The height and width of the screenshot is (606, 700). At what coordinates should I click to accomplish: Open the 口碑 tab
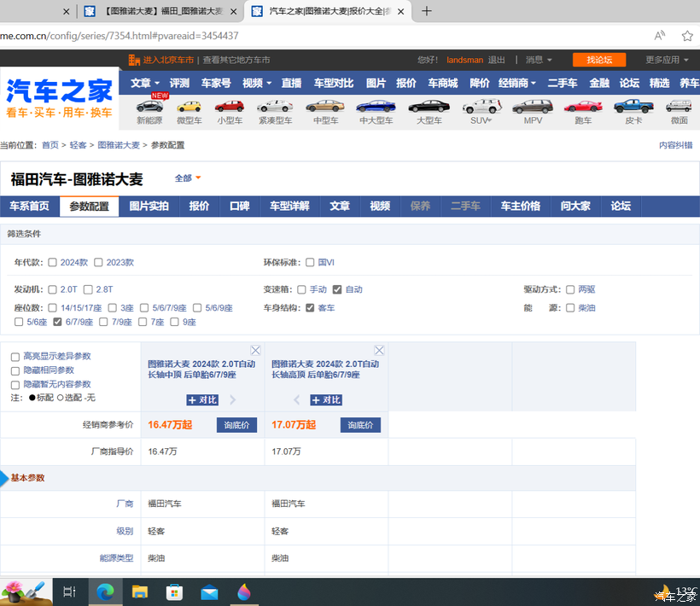240,207
